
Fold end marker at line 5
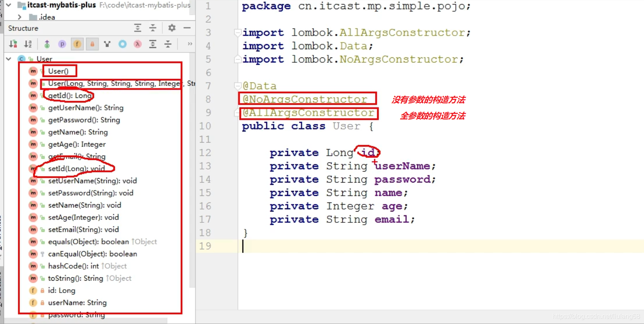pyautogui.click(x=238, y=59)
